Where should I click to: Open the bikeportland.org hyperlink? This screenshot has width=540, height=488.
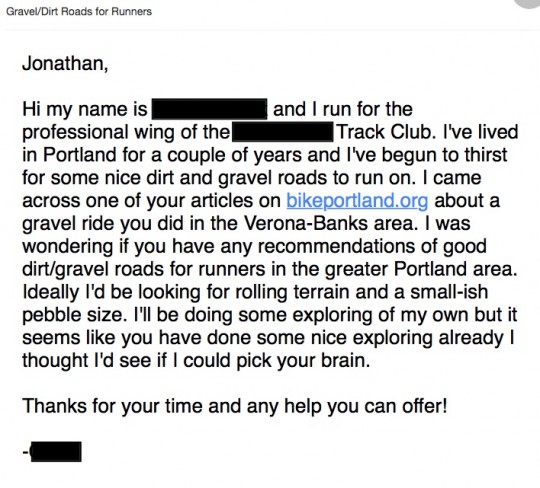(x=357, y=201)
